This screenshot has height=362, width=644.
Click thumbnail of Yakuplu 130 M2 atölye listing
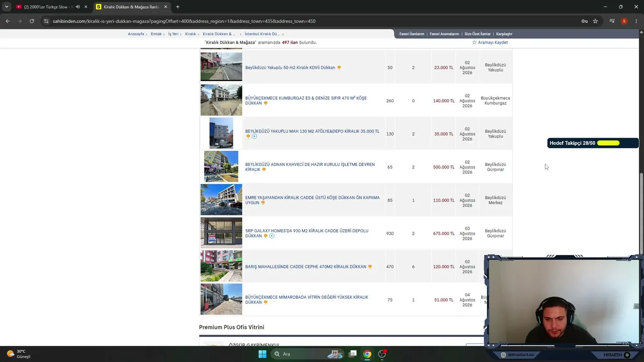221,133
